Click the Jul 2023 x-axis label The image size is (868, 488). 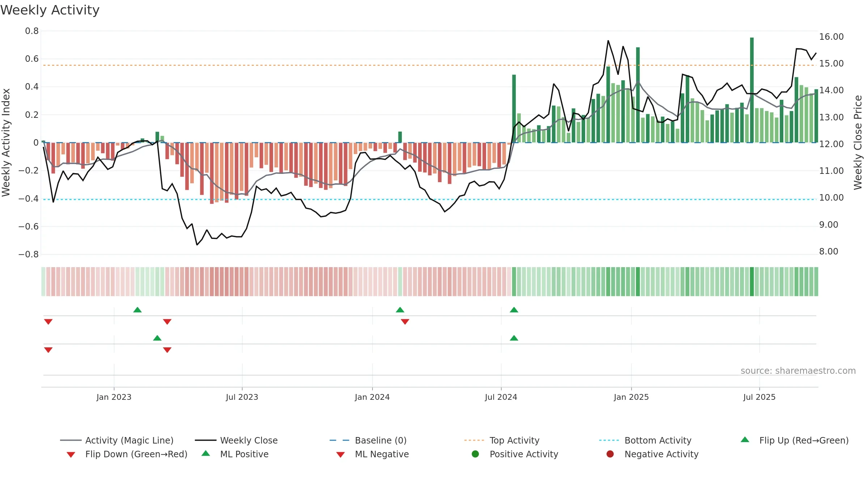[242, 397]
